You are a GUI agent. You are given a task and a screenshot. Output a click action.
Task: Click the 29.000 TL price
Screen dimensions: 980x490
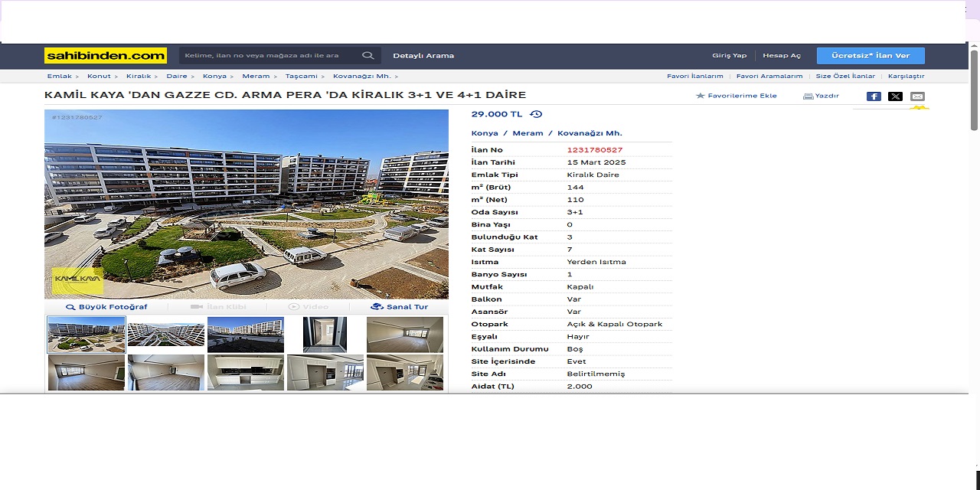point(497,114)
